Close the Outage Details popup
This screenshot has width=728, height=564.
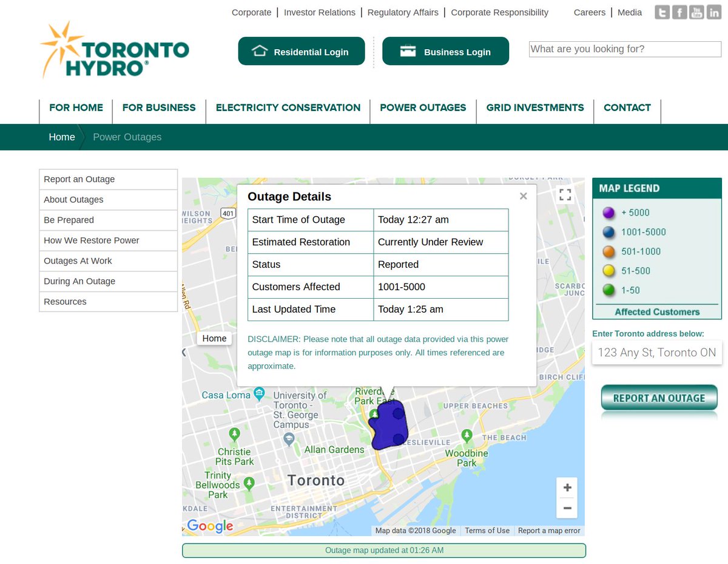(x=523, y=196)
